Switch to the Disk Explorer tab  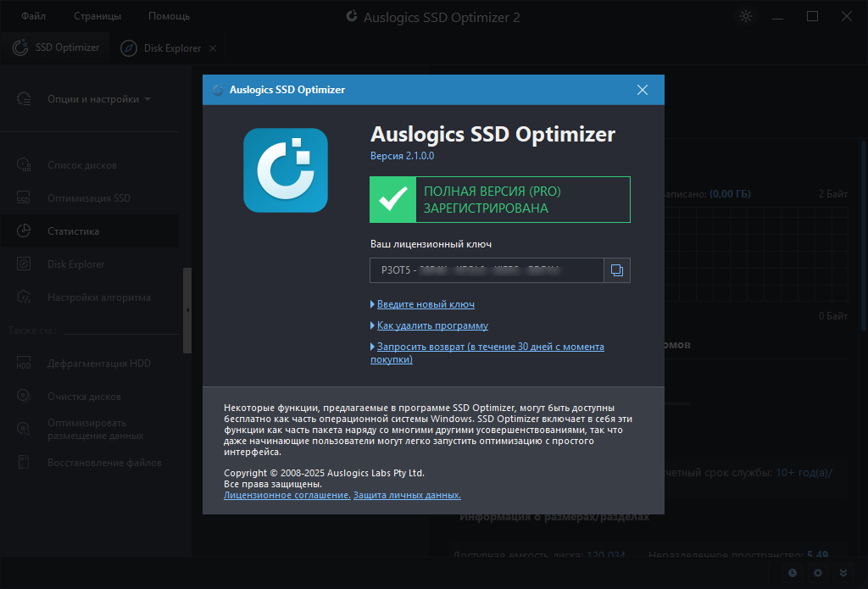(160, 48)
